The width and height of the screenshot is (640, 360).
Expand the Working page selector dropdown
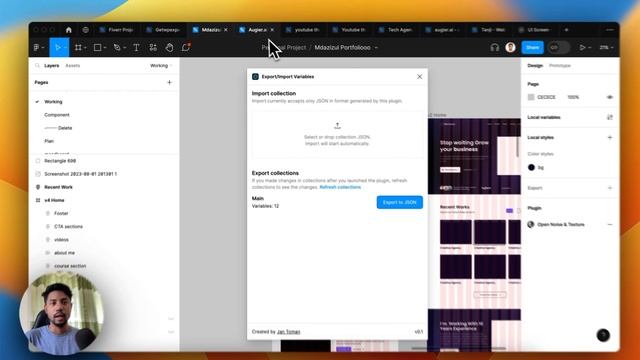[x=161, y=66]
